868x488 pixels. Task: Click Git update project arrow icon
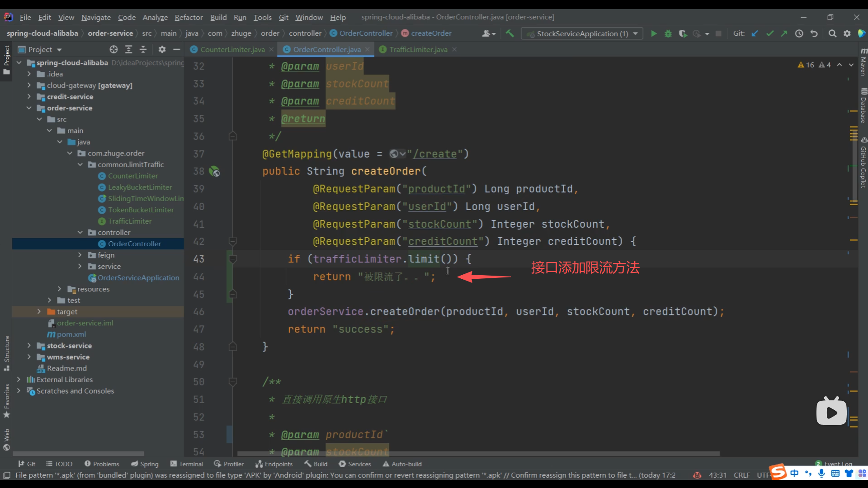point(755,33)
